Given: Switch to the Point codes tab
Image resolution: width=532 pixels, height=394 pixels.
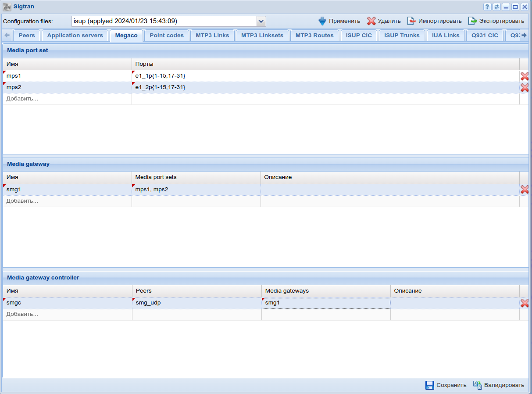Looking at the screenshot, I should (x=167, y=36).
